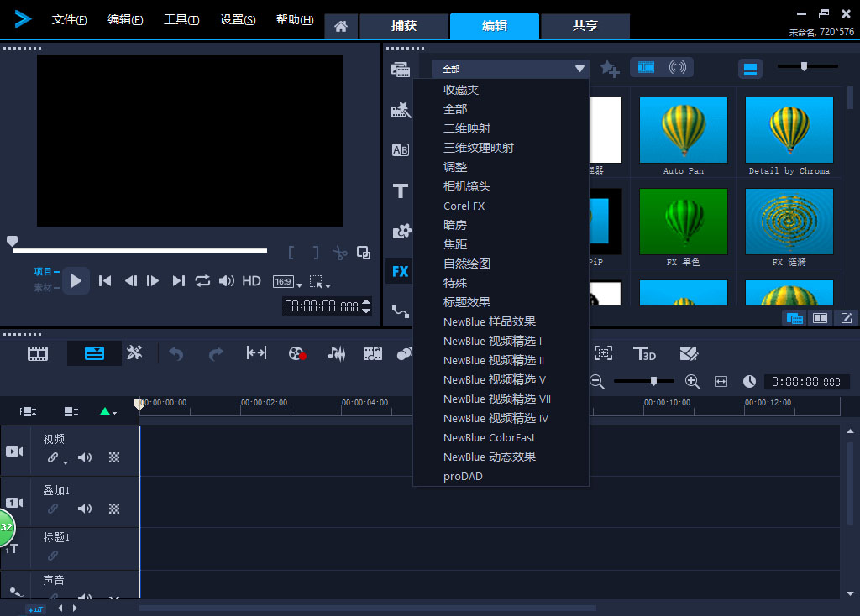Open the Track Manager icon
Image resolution: width=860 pixels, height=616 pixels.
pos(28,411)
